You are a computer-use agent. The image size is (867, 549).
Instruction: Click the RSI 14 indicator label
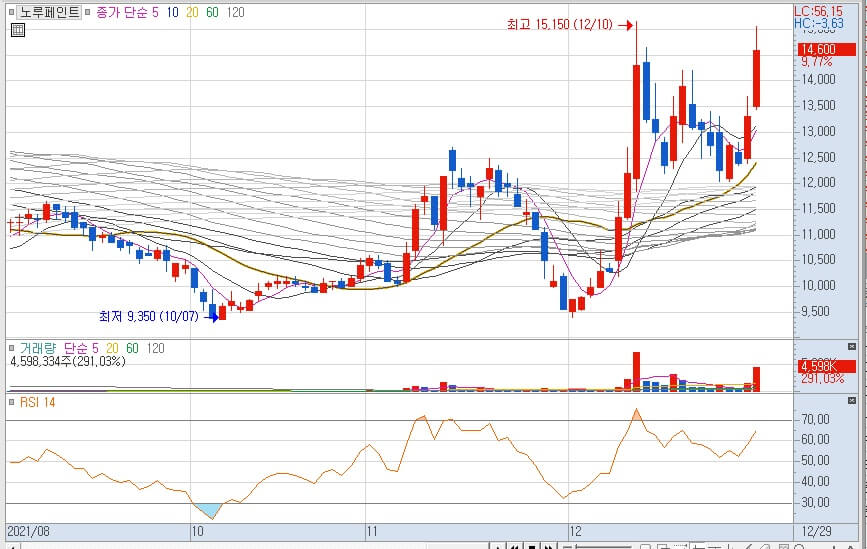(x=38, y=402)
